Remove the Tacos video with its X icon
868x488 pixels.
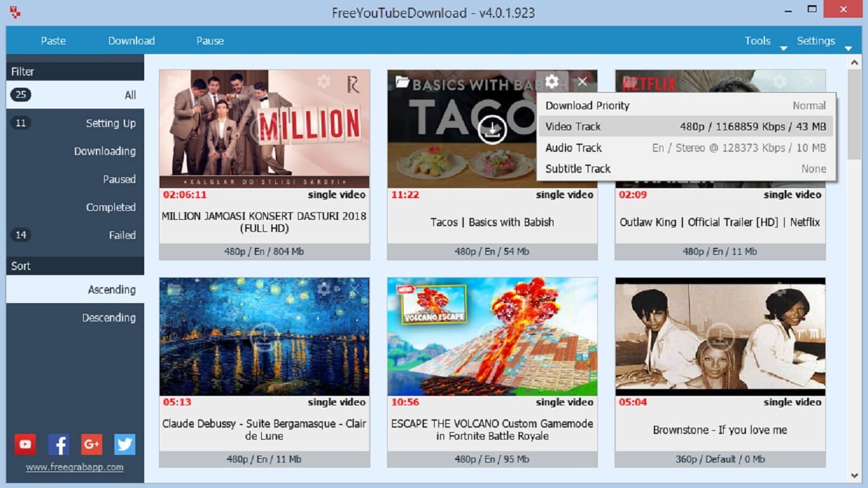582,81
